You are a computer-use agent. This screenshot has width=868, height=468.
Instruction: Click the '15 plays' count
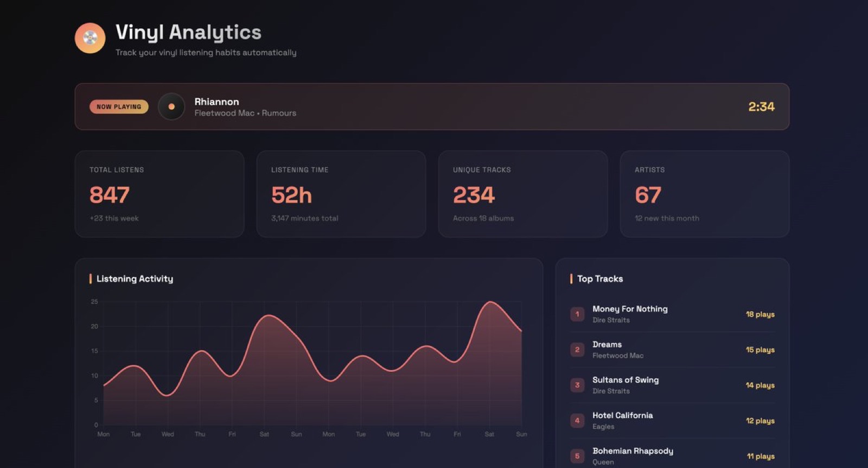(760, 350)
